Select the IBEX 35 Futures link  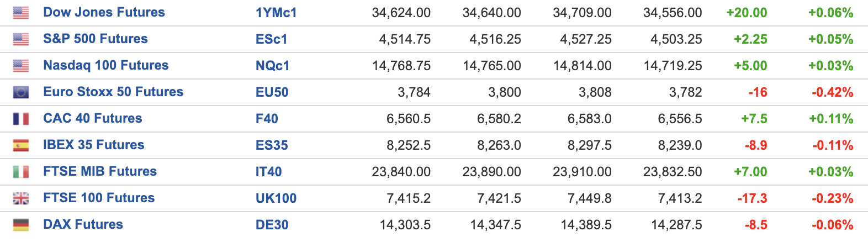94,145
